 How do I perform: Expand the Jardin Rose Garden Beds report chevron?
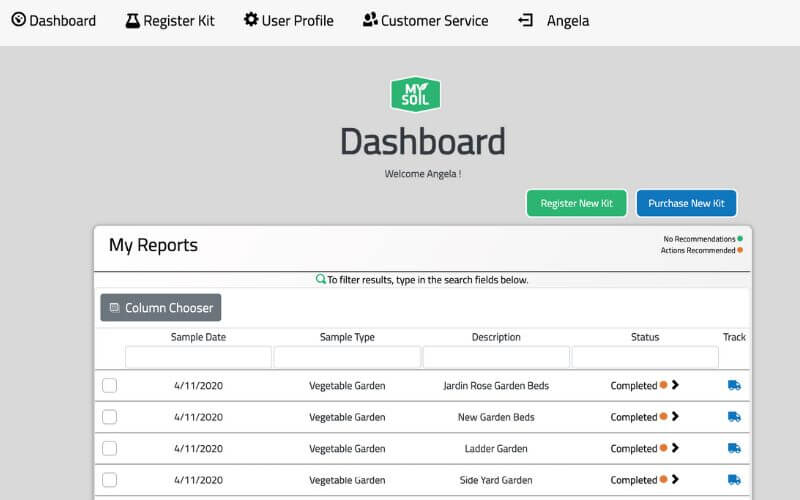tap(675, 385)
